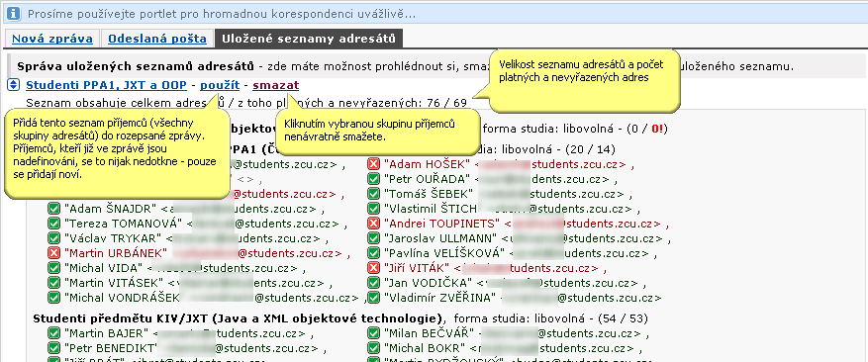The image size is (868, 362).
Task: Toggle green check for Martin BAJER
Action: [53, 333]
